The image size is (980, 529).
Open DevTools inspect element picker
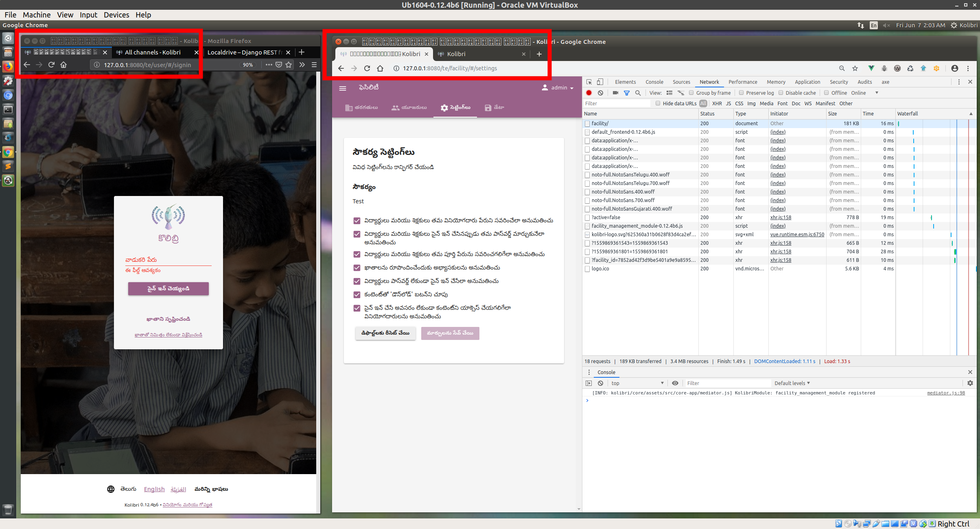(589, 82)
